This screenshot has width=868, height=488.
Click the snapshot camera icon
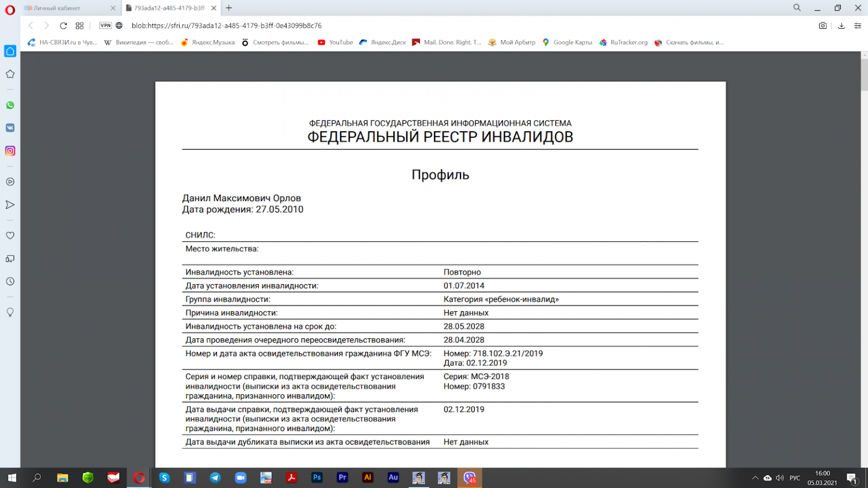[823, 25]
